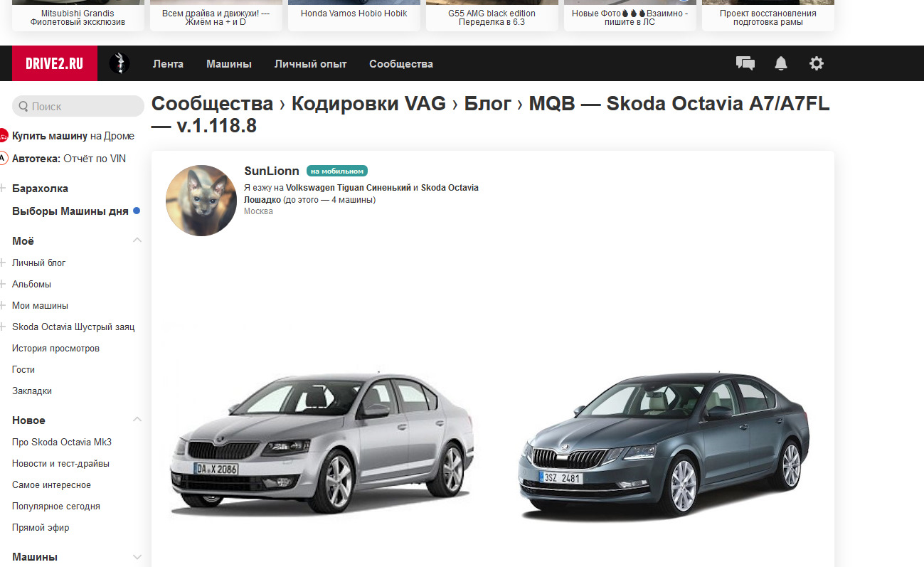The width and height of the screenshot is (924, 567).
Task: Click the DRIVE2.RU logo
Action: [x=55, y=64]
